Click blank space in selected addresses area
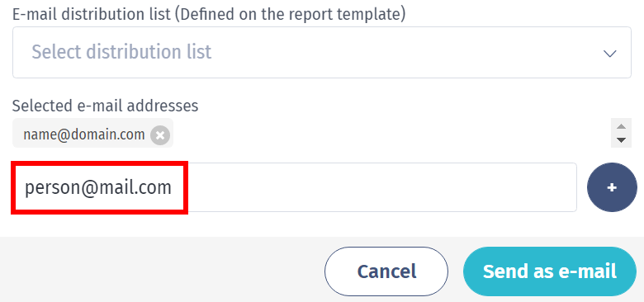Viewport: 644px width, 302px height. 391,133
